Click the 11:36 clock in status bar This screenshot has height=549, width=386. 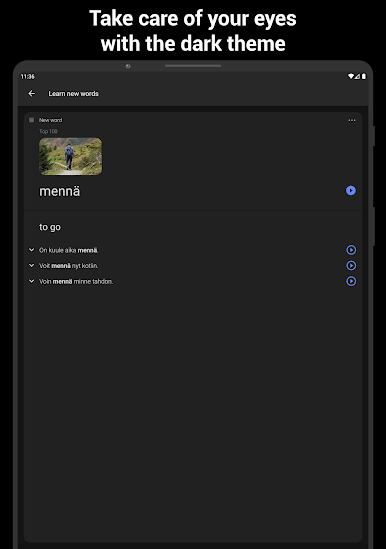click(x=28, y=76)
